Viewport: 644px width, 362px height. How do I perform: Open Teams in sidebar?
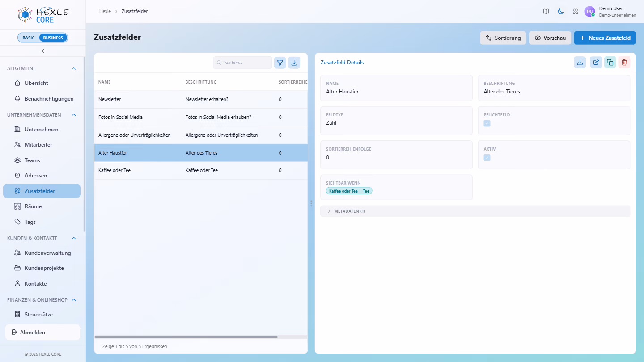point(42,160)
